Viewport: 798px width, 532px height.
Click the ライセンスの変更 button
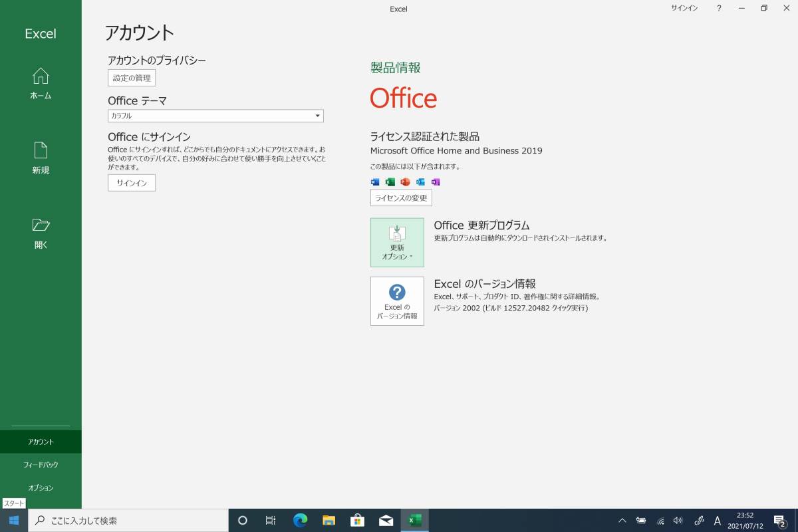[401, 198]
